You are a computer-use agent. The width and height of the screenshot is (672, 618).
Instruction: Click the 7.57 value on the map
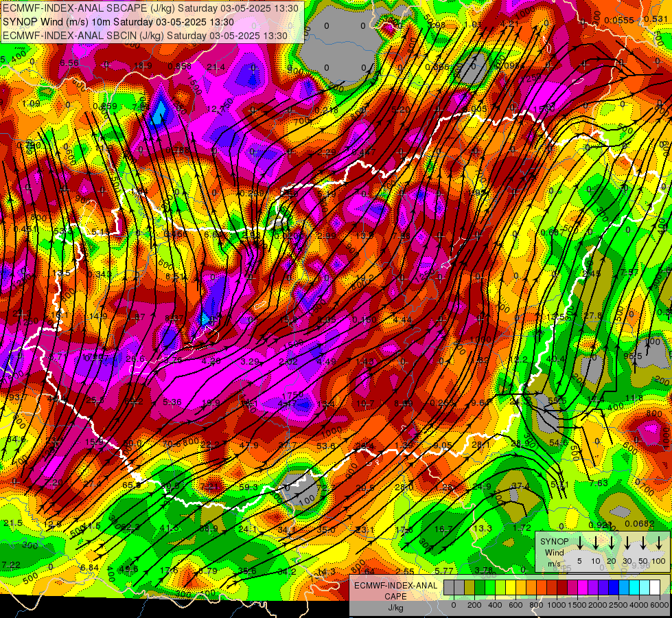point(629,273)
